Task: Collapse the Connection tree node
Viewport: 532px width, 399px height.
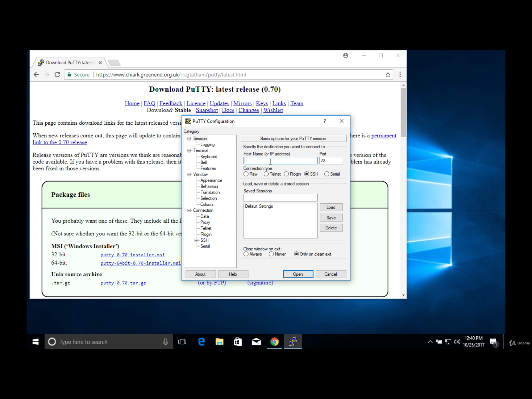Action: click(x=189, y=210)
